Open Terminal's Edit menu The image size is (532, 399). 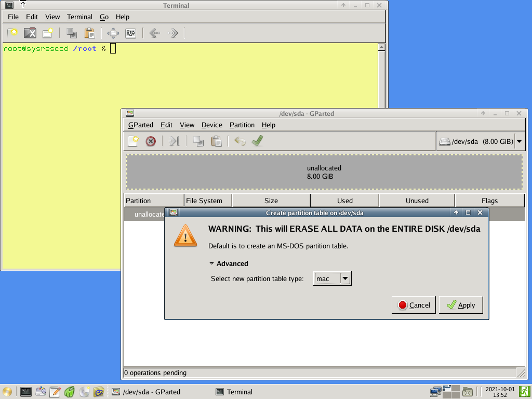[32, 17]
